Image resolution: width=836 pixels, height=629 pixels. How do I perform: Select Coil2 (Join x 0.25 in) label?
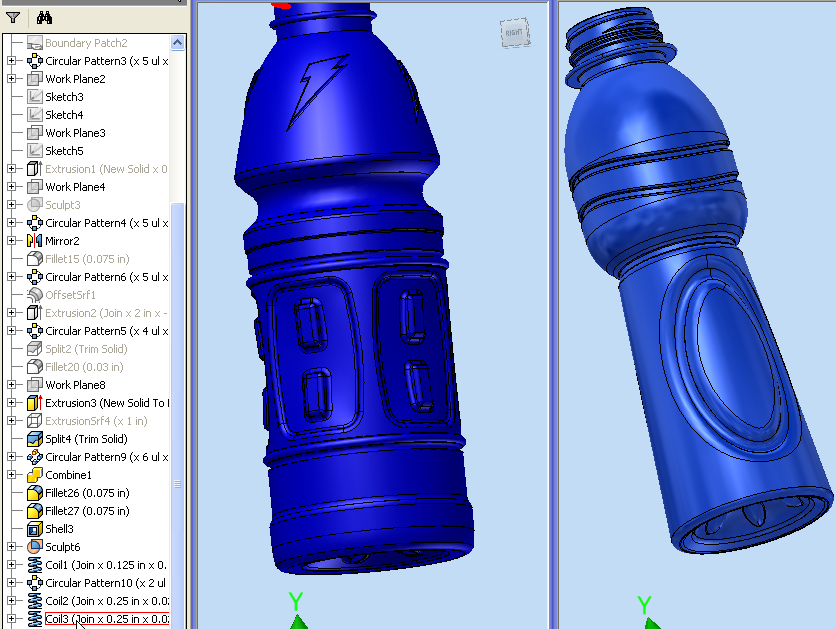click(x=107, y=601)
